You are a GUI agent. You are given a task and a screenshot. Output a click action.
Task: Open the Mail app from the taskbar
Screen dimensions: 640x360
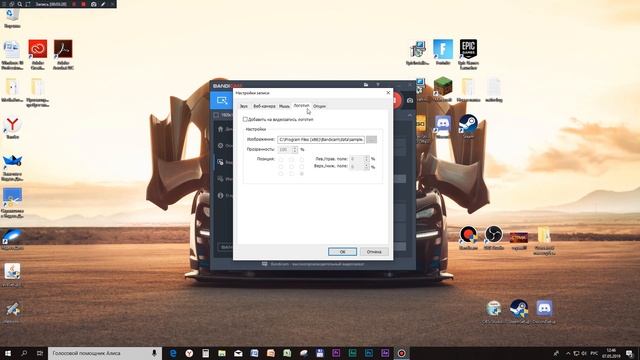pos(238,353)
